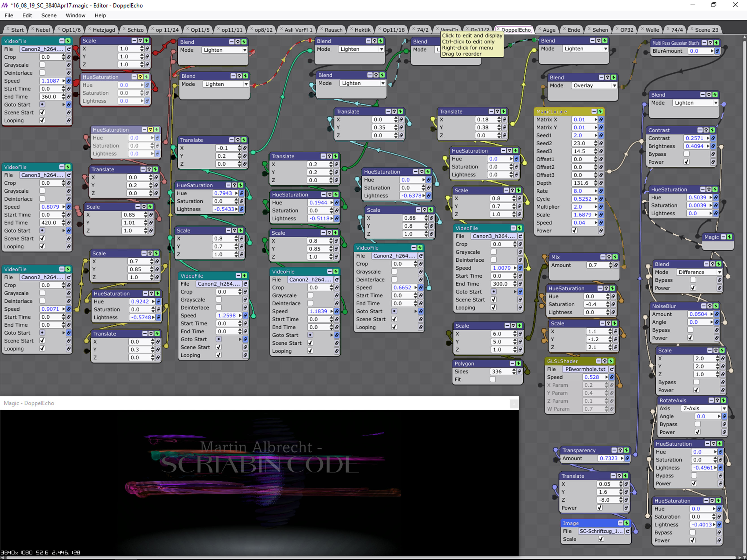
Task: Click the link icon beside RotateAxis Angle
Action: [724, 416]
